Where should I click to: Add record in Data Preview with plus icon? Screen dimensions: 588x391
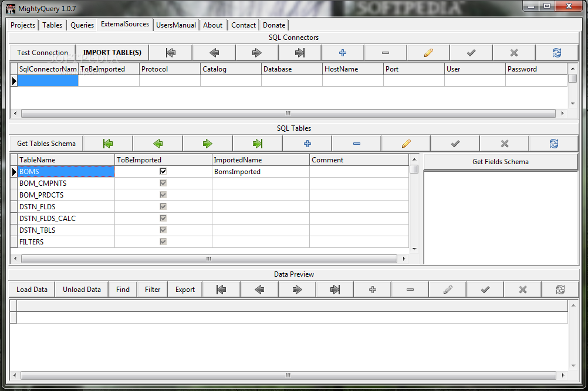click(x=373, y=290)
